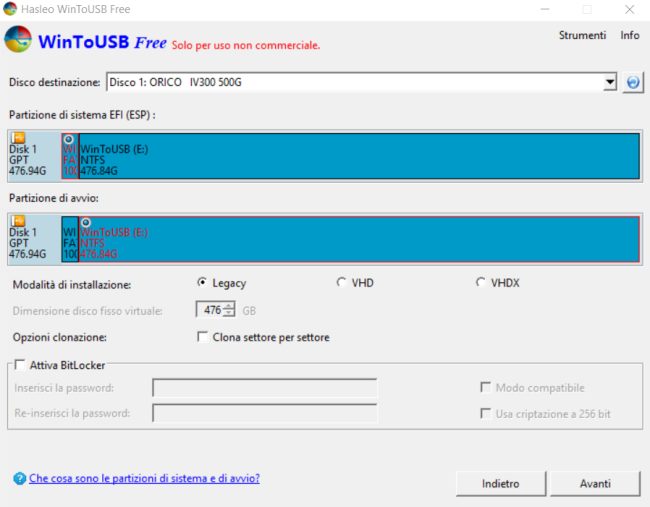Click Disk 1 icon in EFI partition row
650x507 pixels.
tap(18, 138)
